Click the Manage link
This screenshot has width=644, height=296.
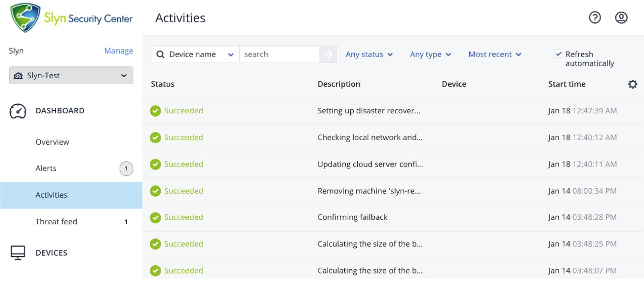pyautogui.click(x=118, y=51)
